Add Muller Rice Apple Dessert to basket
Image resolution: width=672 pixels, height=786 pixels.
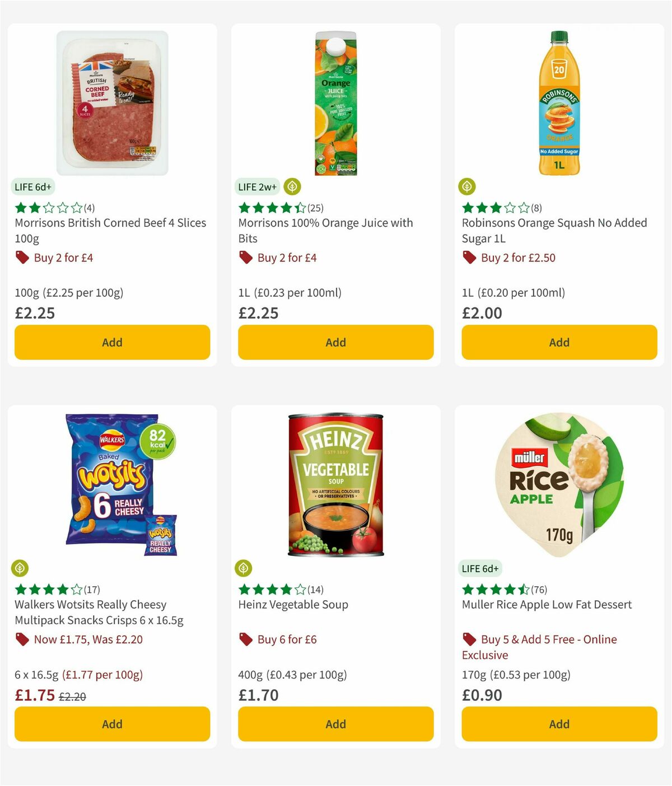559,724
